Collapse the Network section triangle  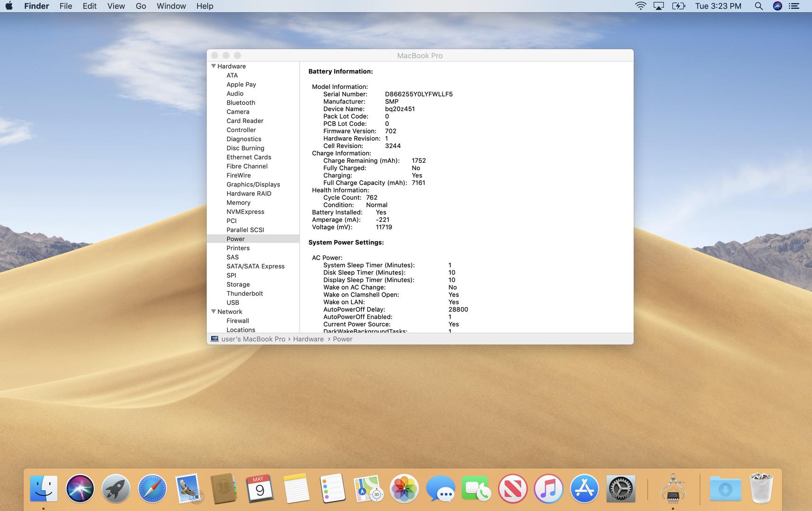tap(214, 311)
